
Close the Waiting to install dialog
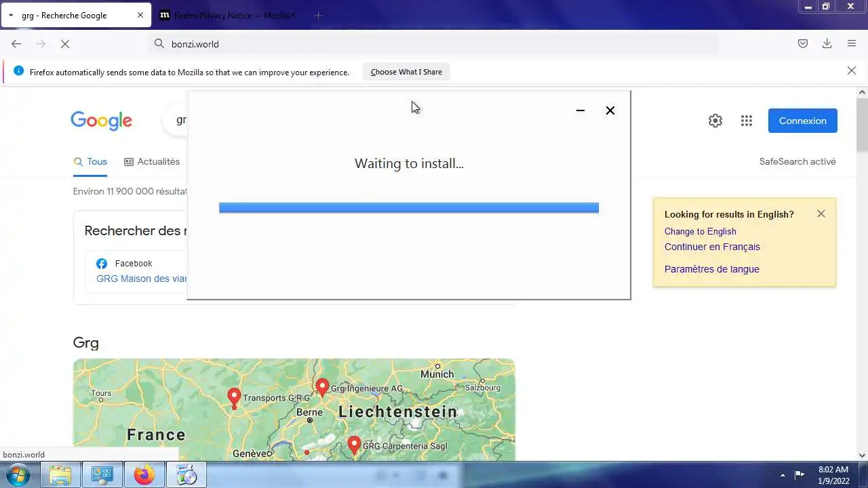[610, 110]
